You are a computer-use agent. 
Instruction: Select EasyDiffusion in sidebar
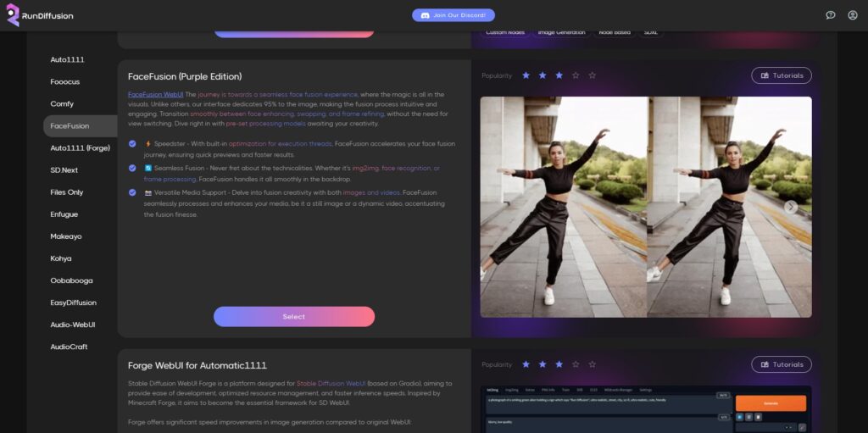74,303
